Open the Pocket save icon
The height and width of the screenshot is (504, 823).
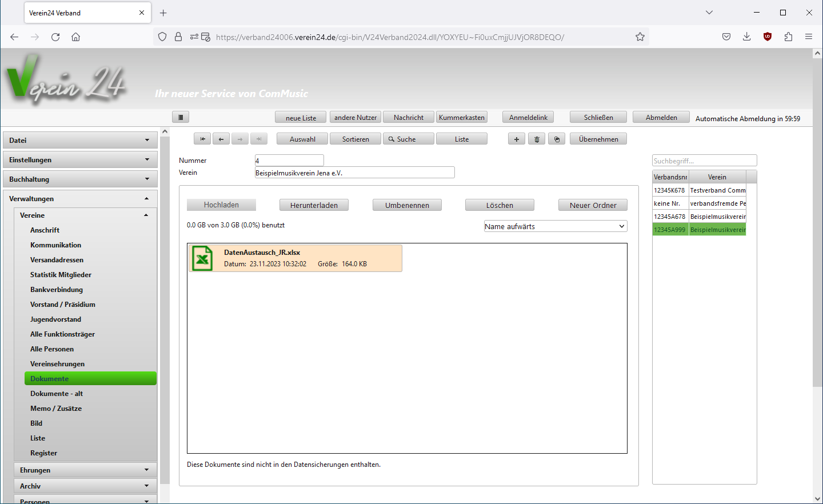click(726, 37)
